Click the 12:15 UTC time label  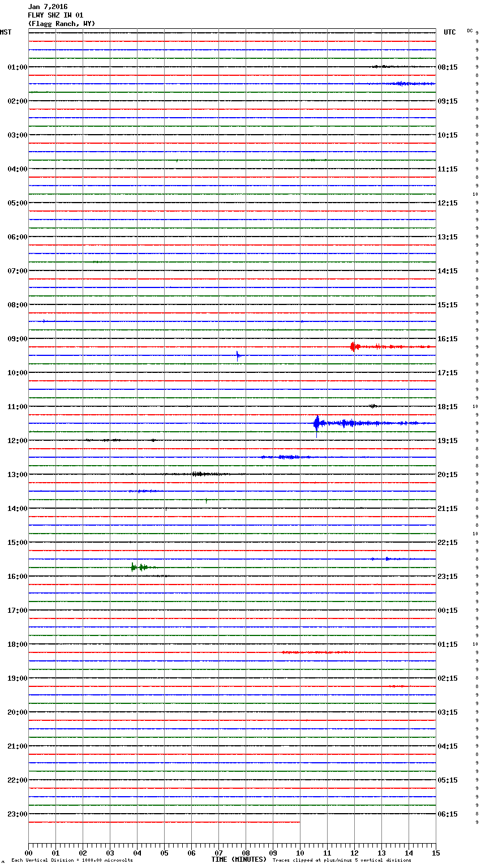[448, 203]
